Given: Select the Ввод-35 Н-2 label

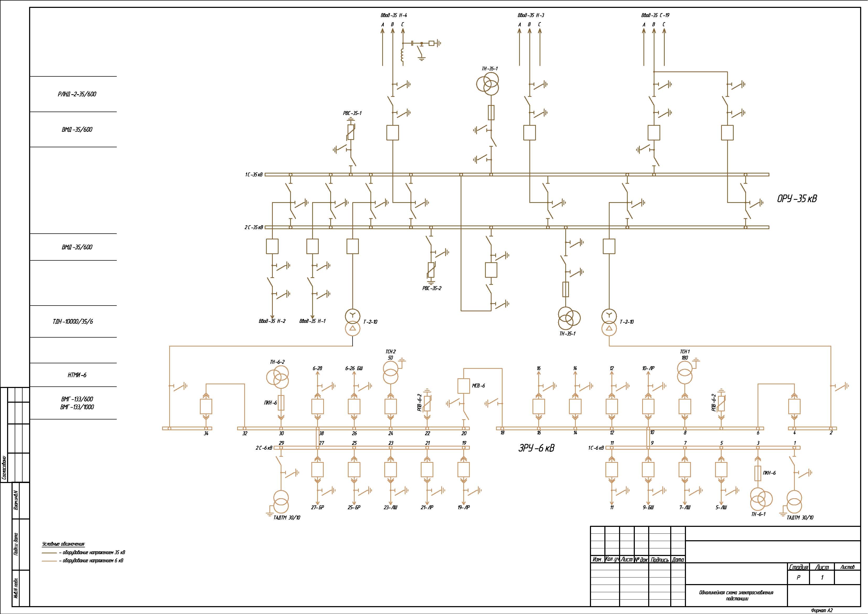Looking at the screenshot, I should click(x=272, y=321).
